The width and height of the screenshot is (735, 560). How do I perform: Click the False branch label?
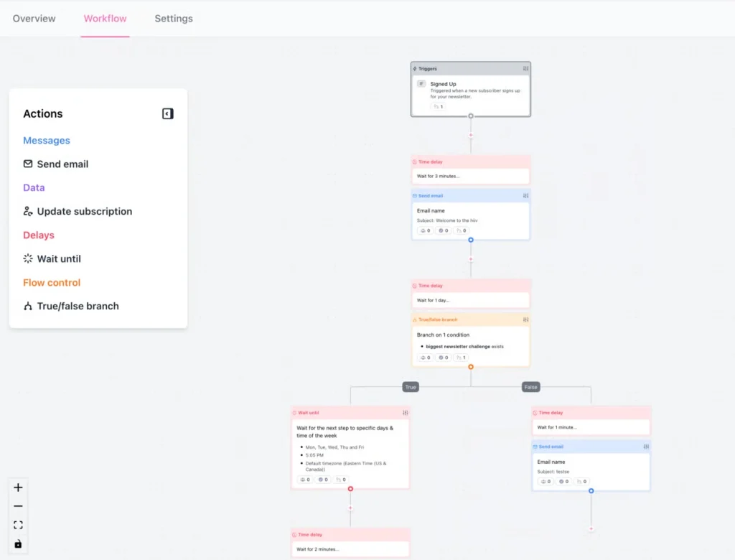click(x=530, y=387)
